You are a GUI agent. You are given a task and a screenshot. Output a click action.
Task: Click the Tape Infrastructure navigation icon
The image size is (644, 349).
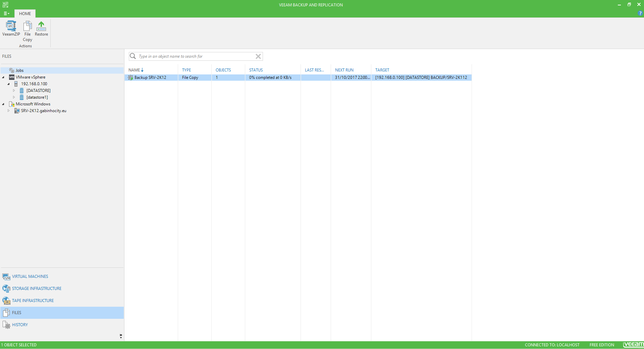pyautogui.click(x=6, y=301)
